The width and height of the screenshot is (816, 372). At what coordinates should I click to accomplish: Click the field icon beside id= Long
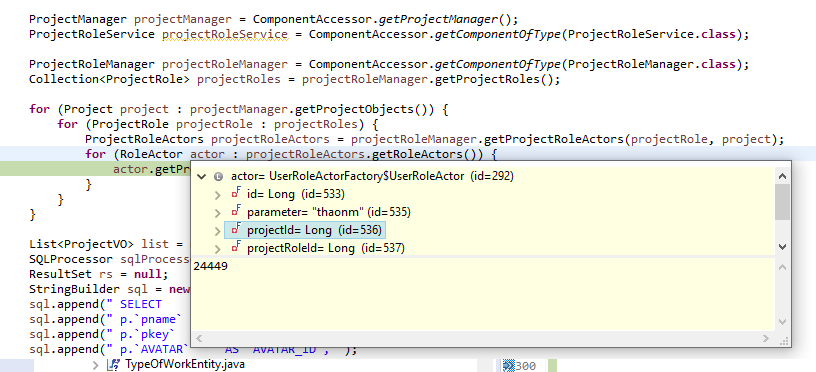(x=236, y=194)
